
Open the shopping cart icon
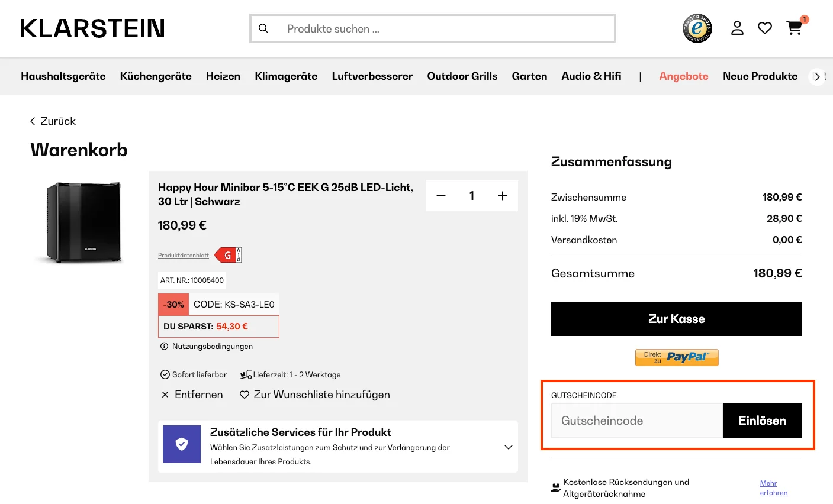794,28
